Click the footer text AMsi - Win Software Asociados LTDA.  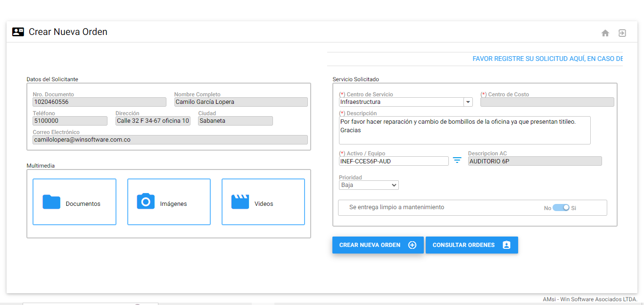point(590,299)
